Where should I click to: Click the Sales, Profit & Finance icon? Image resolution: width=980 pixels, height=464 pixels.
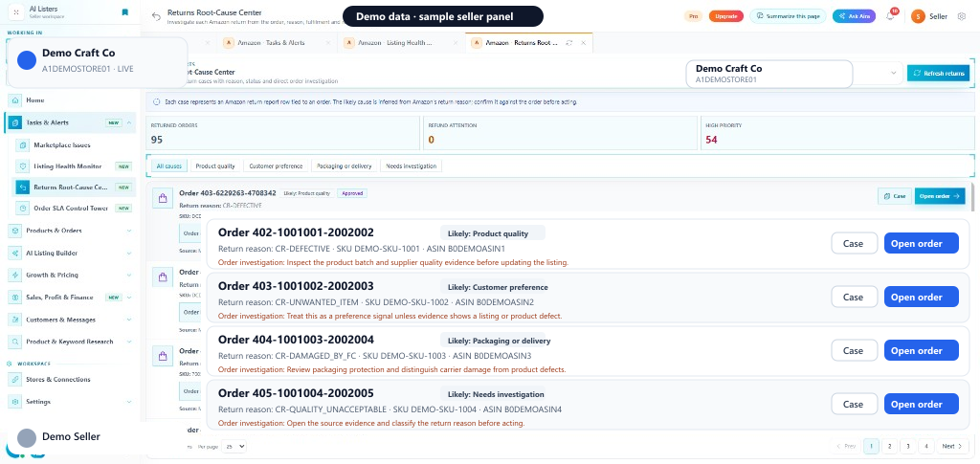[15, 298]
